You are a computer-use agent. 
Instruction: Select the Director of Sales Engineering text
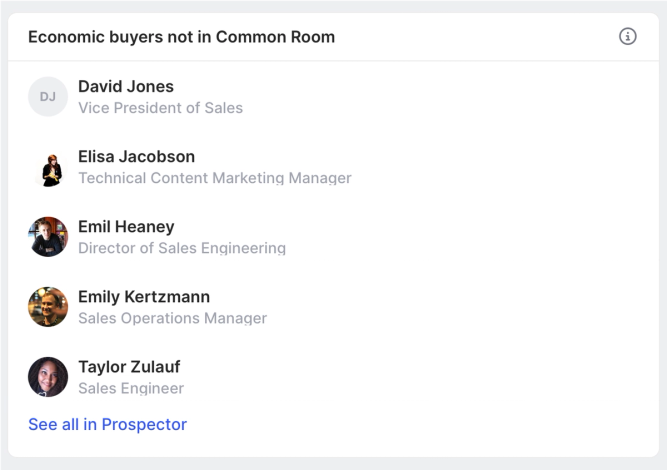tap(182, 248)
